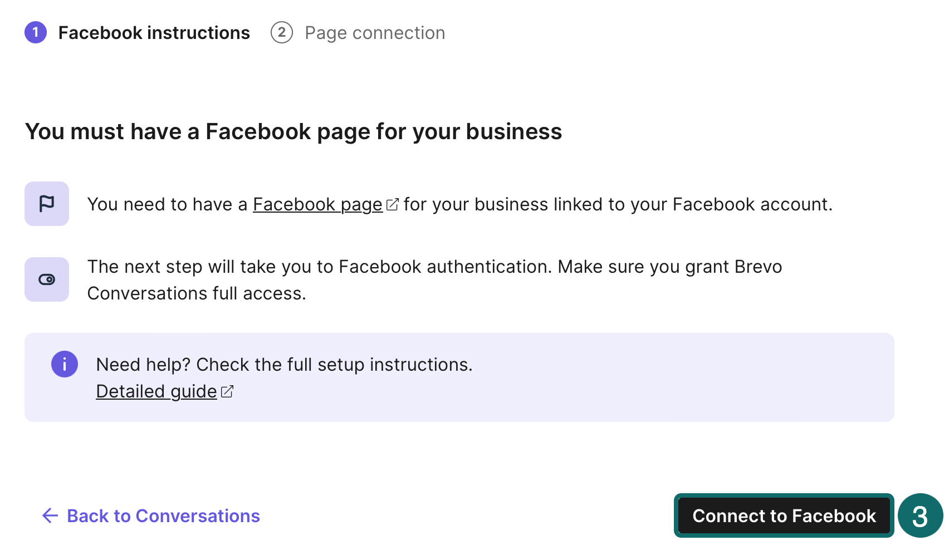Open the Detailed guide link
The height and width of the screenshot is (560, 949).
point(156,391)
